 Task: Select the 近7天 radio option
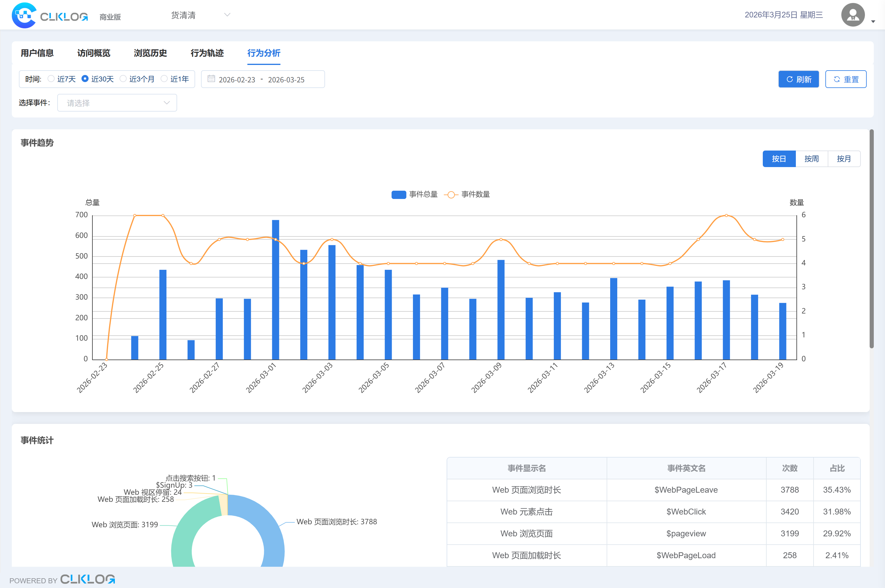point(51,79)
